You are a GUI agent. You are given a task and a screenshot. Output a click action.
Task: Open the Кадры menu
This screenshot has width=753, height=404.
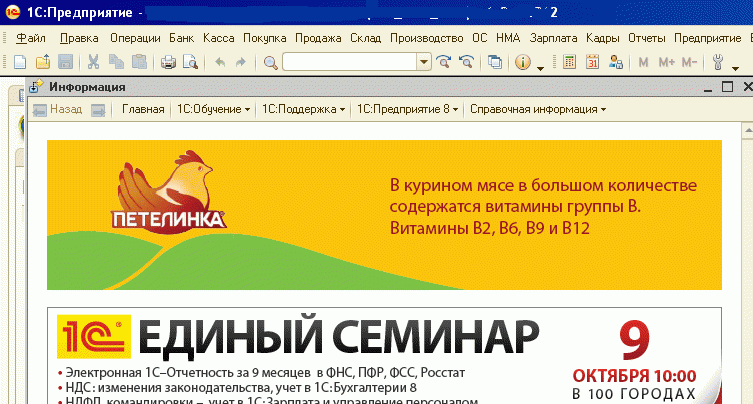603,38
